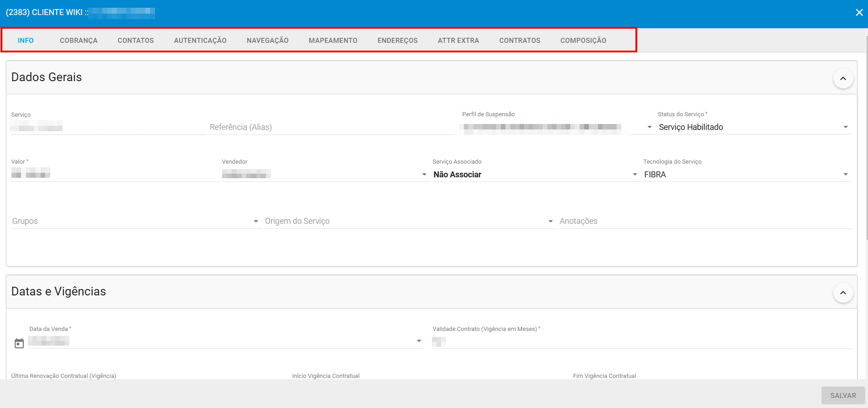Select the AUTENTICAÇÃO tab
Image resolution: width=868 pixels, height=408 pixels.
[200, 41]
